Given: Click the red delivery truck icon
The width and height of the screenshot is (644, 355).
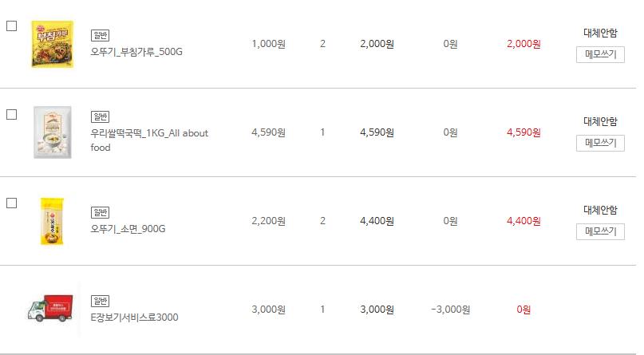Looking at the screenshot, I should [x=49, y=310].
